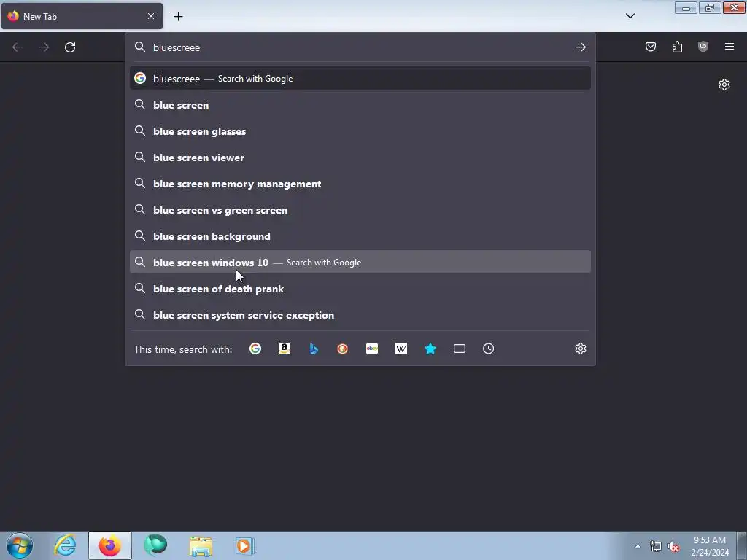Open the green globe taskbar app
Viewport: 747px width, 560px height.
155,545
